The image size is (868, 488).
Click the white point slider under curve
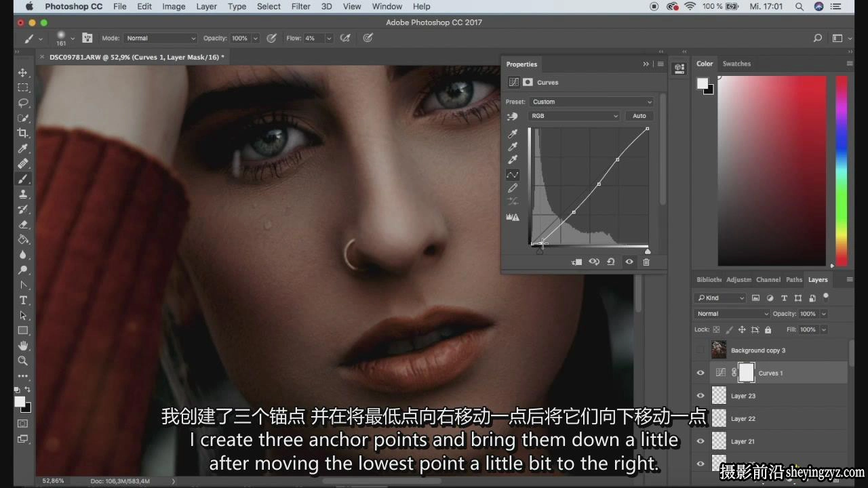648,251
